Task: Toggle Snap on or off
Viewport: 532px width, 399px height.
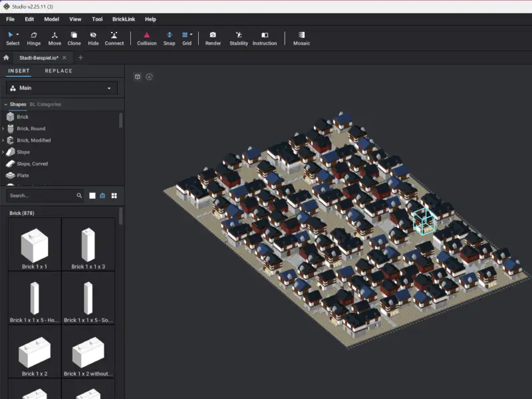Action: pos(168,38)
